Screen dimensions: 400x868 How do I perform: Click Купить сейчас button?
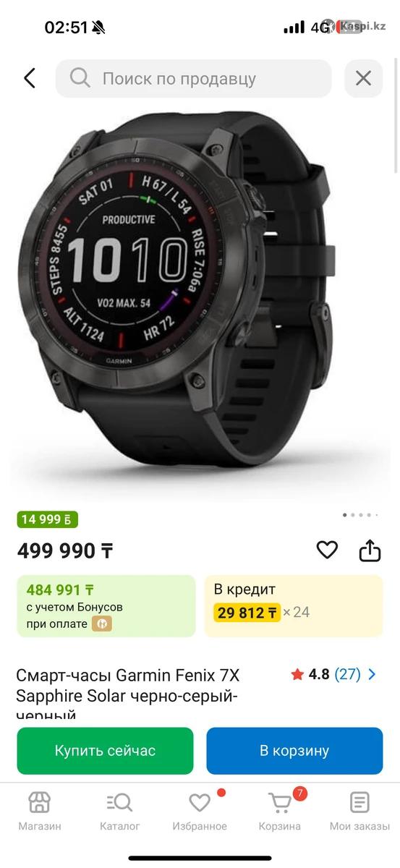tap(105, 751)
